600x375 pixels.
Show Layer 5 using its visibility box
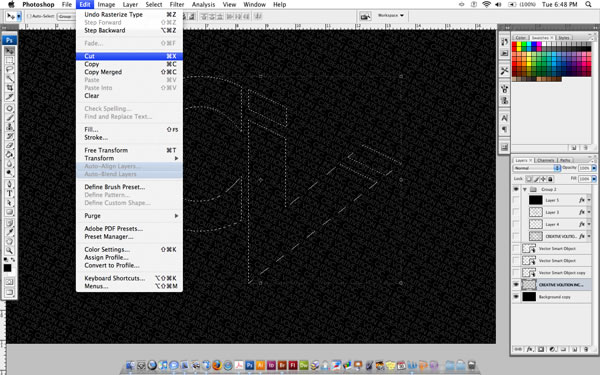(x=516, y=200)
